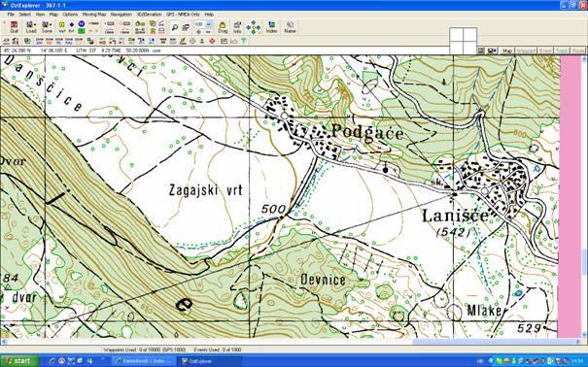Toggle the Waypoint object mode button
Screen dimensions: 588x367
pyautogui.click(x=526, y=50)
